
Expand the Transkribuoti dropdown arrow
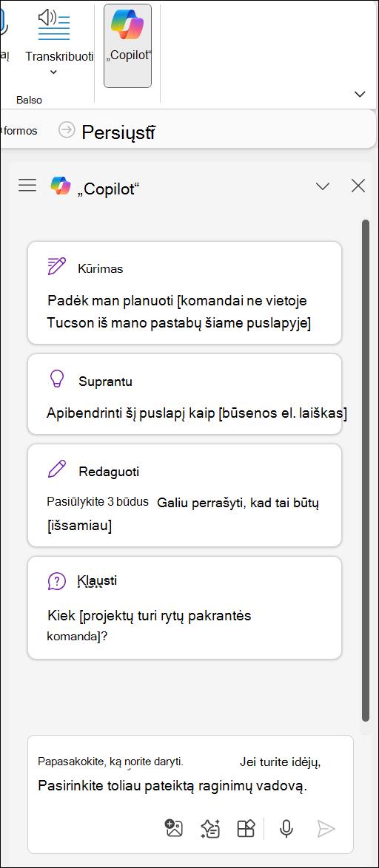[54, 72]
